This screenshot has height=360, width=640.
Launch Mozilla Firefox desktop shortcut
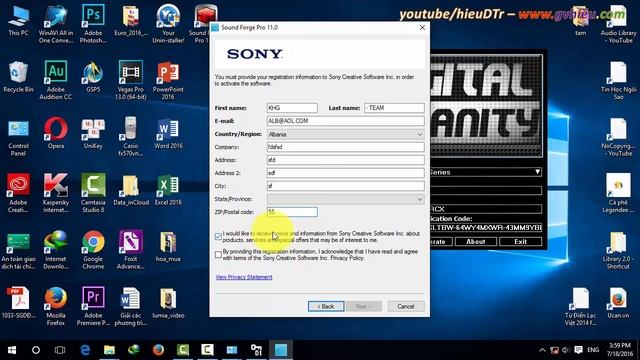pos(56,307)
